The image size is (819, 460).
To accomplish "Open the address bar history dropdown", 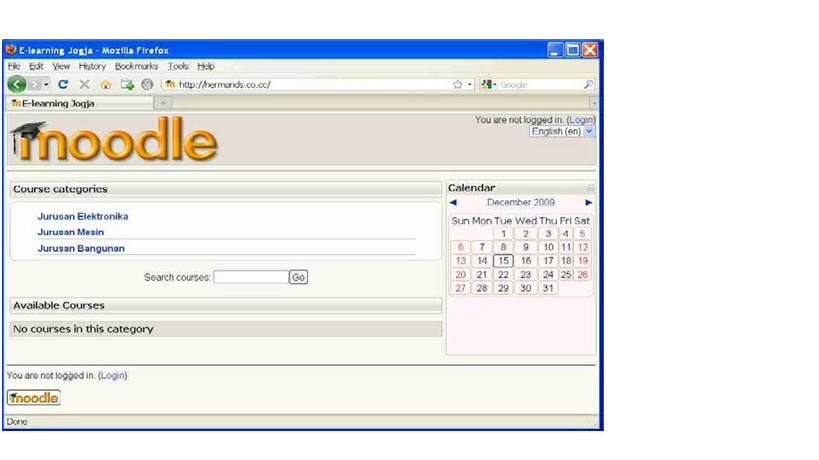I will pyautogui.click(x=470, y=85).
